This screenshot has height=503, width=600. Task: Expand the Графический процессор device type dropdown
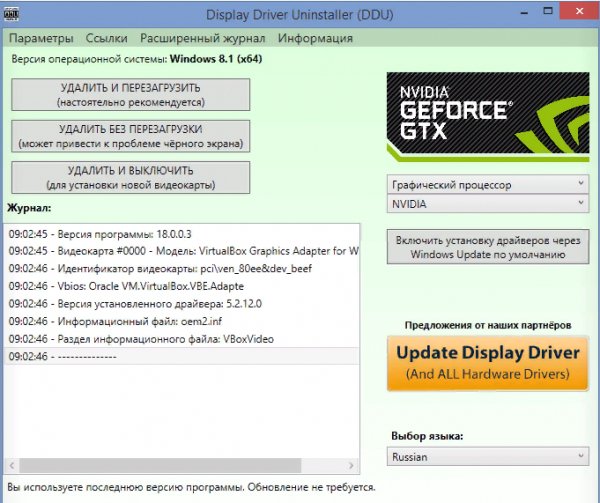(488, 184)
